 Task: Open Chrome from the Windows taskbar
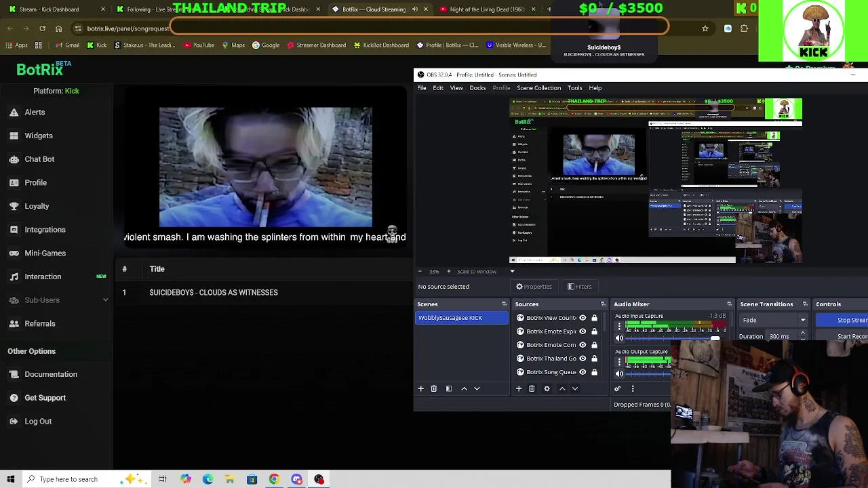pyautogui.click(x=274, y=479)
